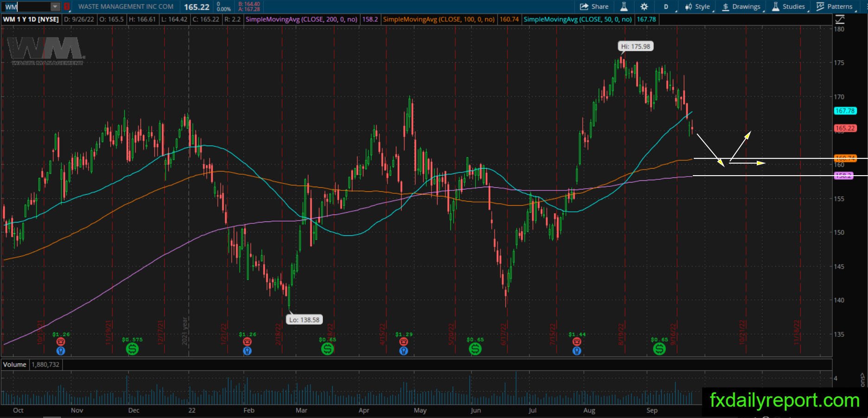The width and height of the screenshot is (868, 418).
Task: Click the $1.29 earnings phone icon
Action: click(404, 342)
